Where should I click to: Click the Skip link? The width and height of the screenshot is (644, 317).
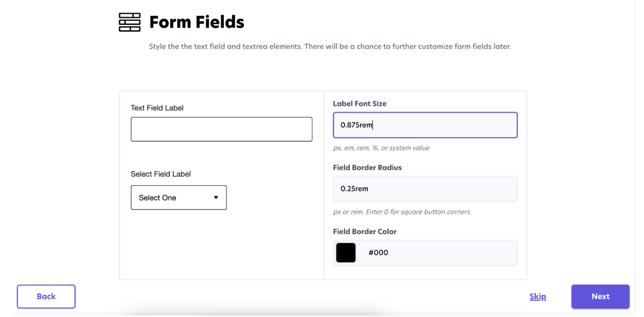point(538,296)
